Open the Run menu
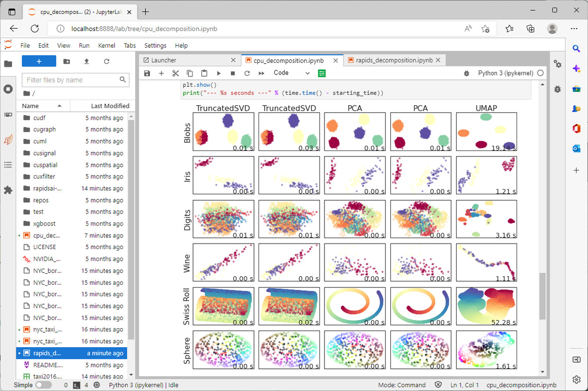This screenshot has width=588, height=391. coord(84,45)
